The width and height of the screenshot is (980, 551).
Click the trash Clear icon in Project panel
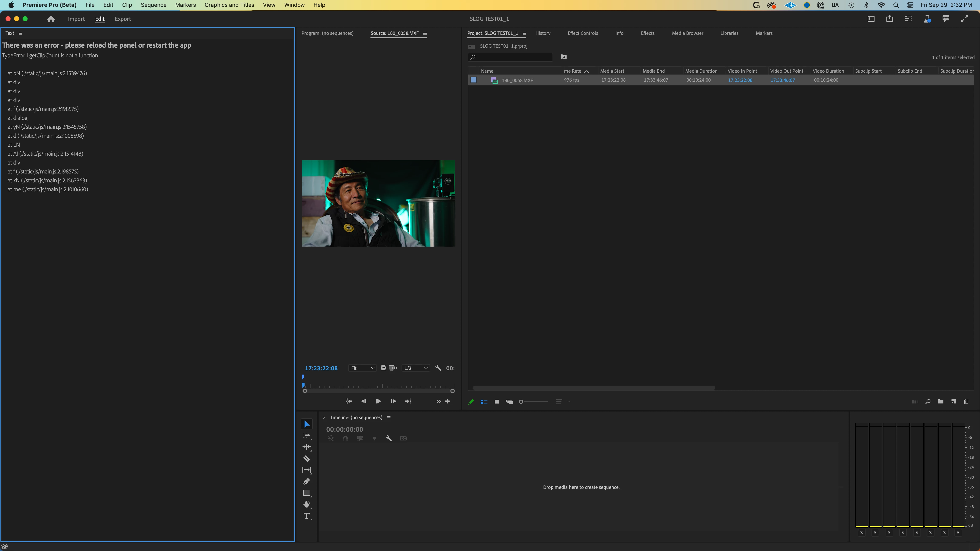click(x=966, y=402)
